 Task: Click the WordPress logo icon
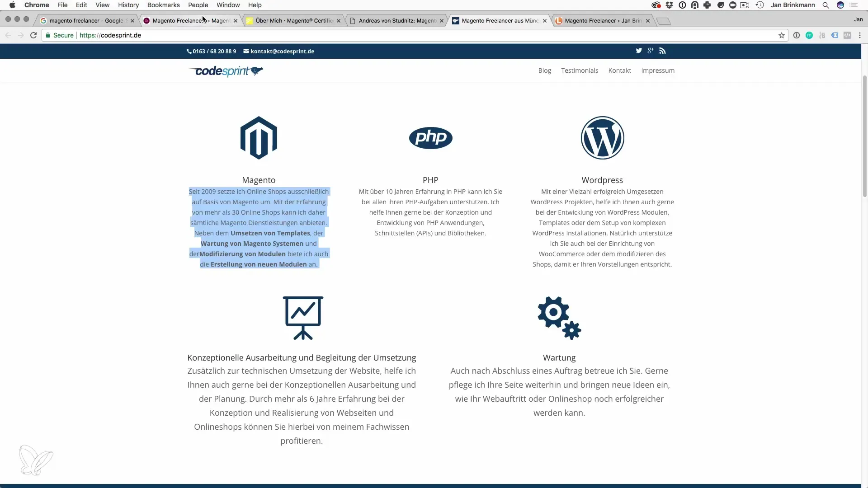pos(602,138)
